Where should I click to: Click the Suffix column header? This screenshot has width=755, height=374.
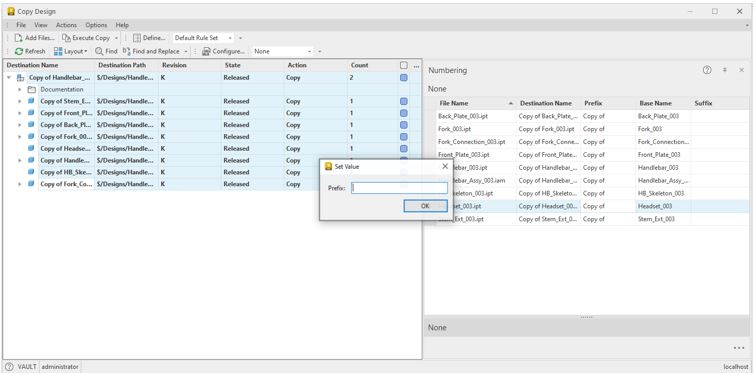pyautogui.click(x=720, y=103)
